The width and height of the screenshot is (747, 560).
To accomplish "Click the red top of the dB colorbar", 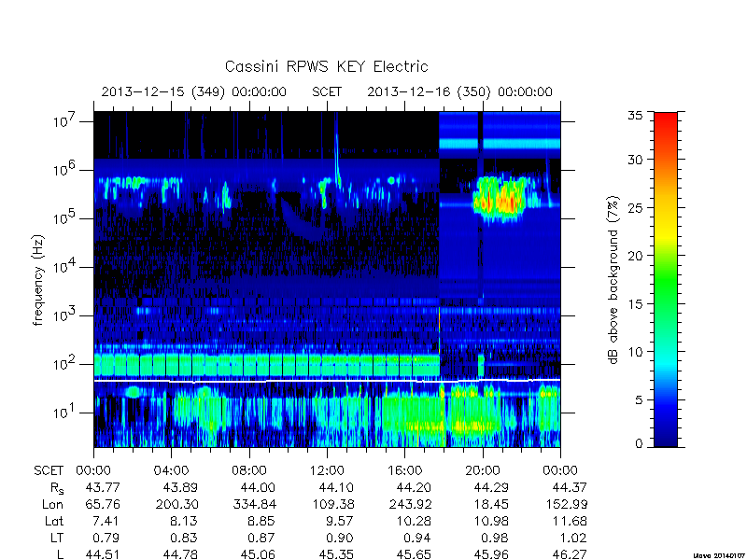I will click(666, 119).
